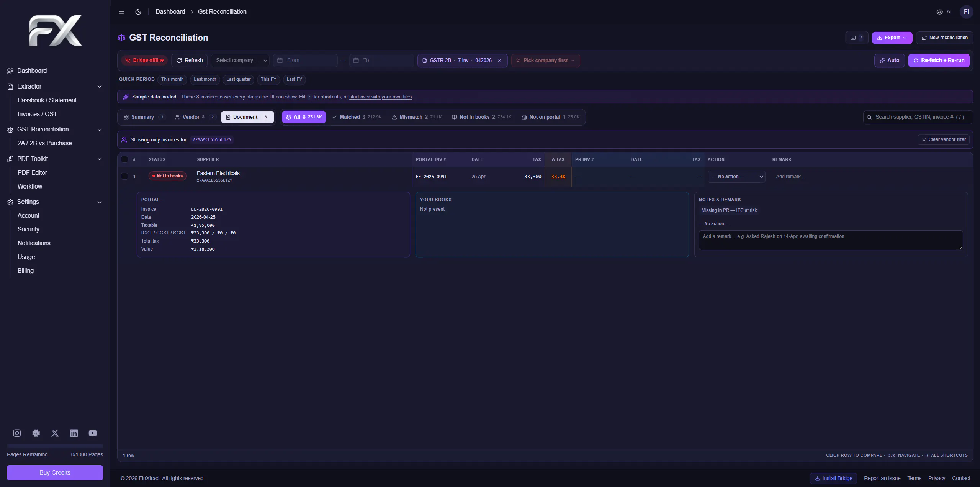Open Passbook / Statement in sidebar

[x=47, y=100]
